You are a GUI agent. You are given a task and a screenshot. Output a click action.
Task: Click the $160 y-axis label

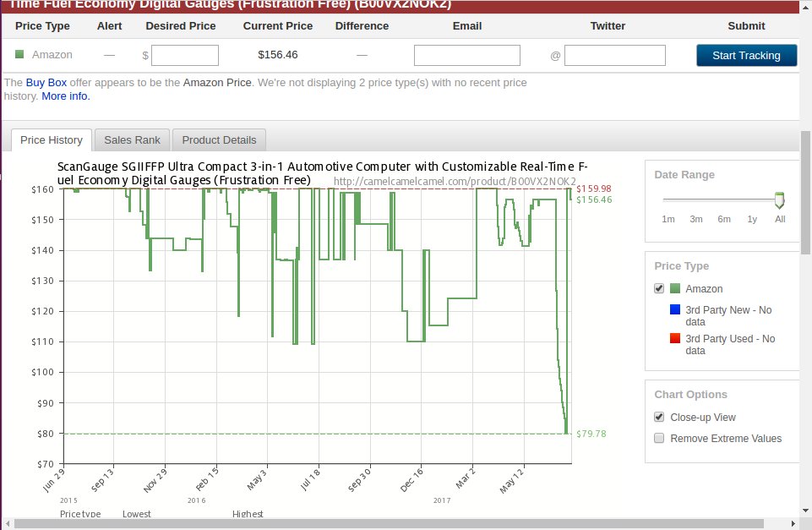[x=42, y=189]
